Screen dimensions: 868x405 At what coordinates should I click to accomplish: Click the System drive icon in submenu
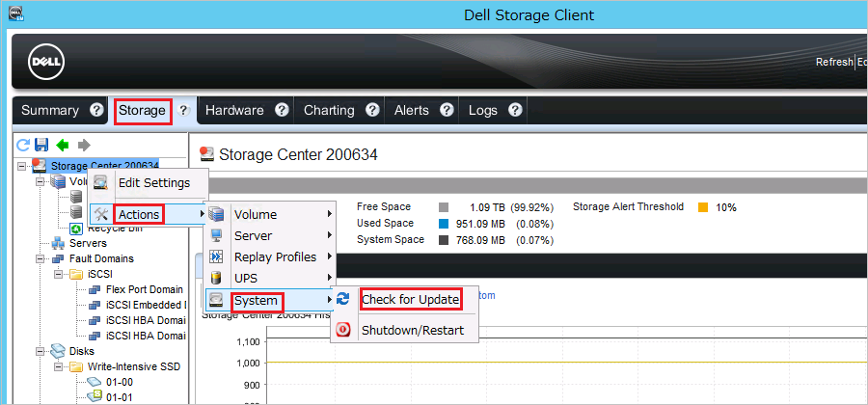point(216,301)
